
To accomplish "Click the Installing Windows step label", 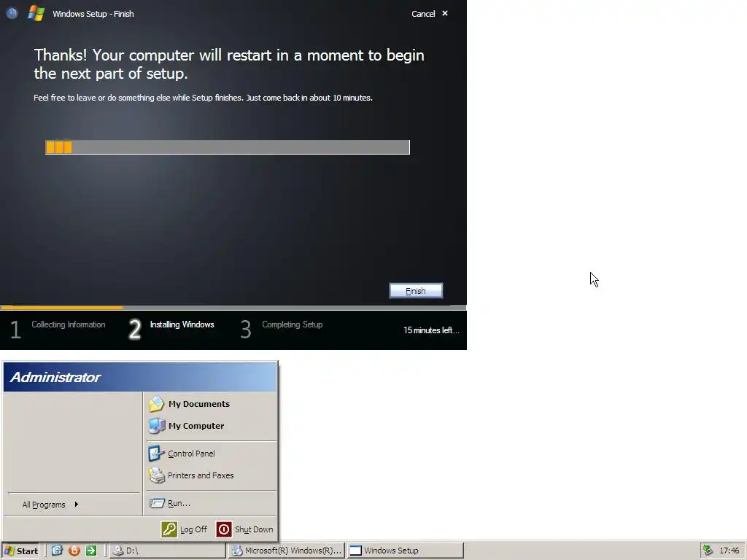I will 182,324.
